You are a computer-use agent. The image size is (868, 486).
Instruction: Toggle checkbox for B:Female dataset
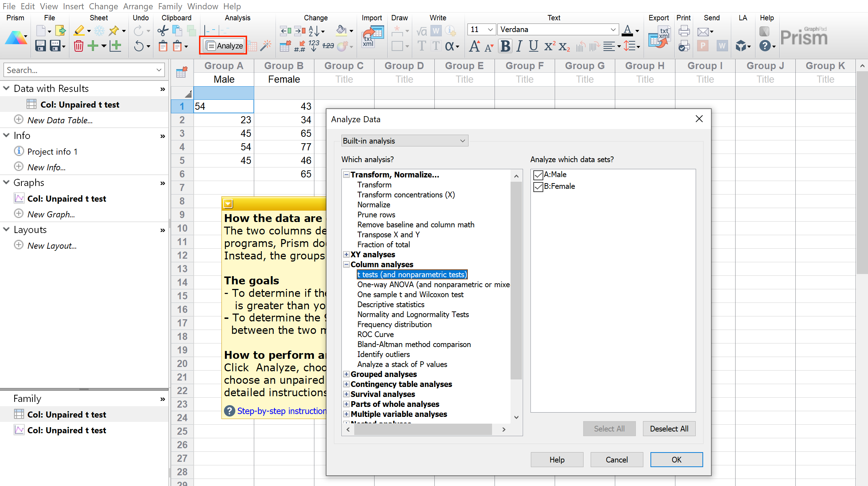pos(537,185)
